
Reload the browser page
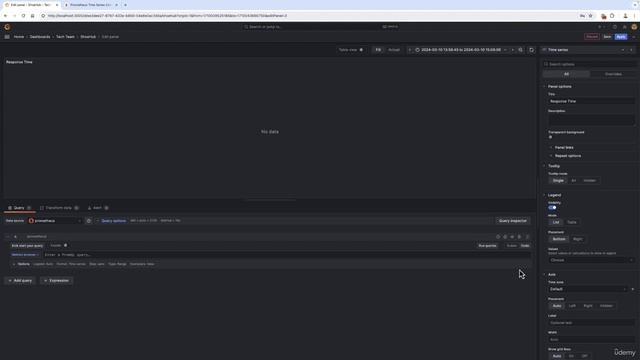click(x=23, y=16)
